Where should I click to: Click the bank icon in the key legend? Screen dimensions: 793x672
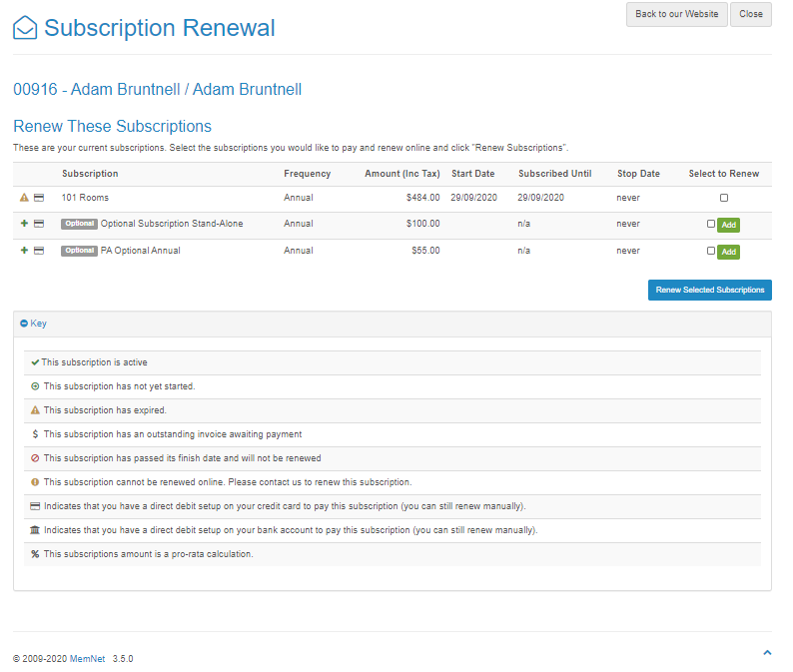tap(35, 530)
